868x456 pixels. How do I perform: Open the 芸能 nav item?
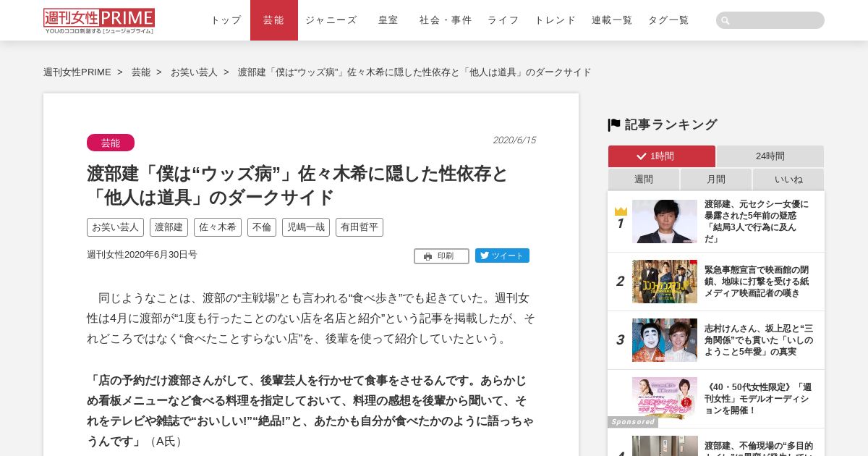pos(273,20)
